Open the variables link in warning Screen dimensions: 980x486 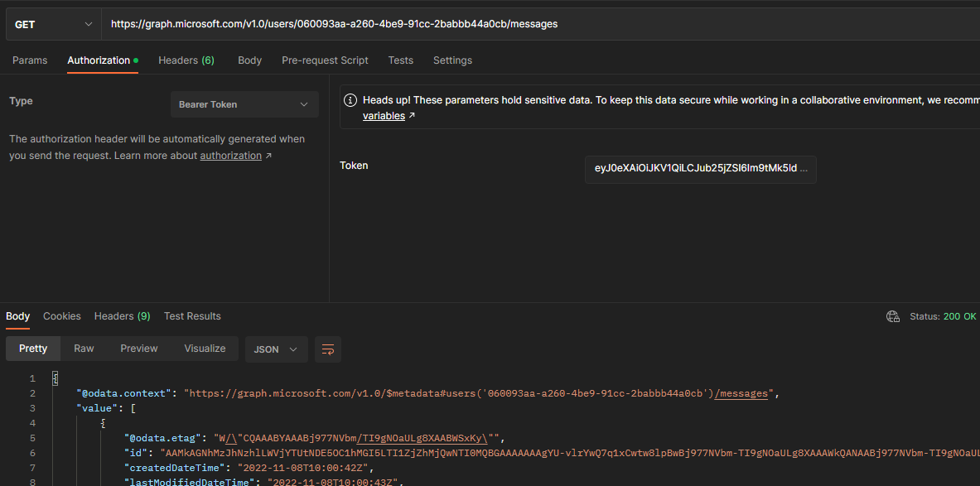point(384,116)
